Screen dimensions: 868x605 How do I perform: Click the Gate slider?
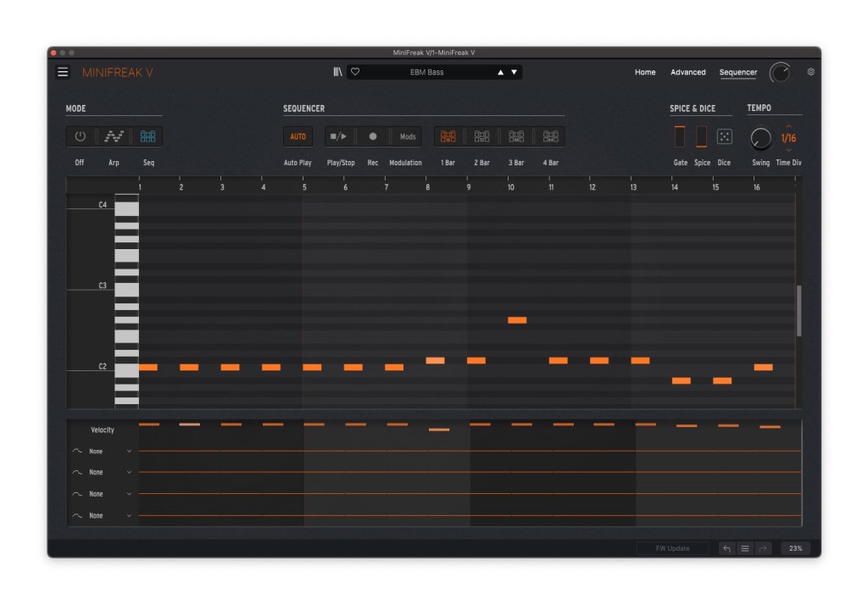[x=679, y=136]
